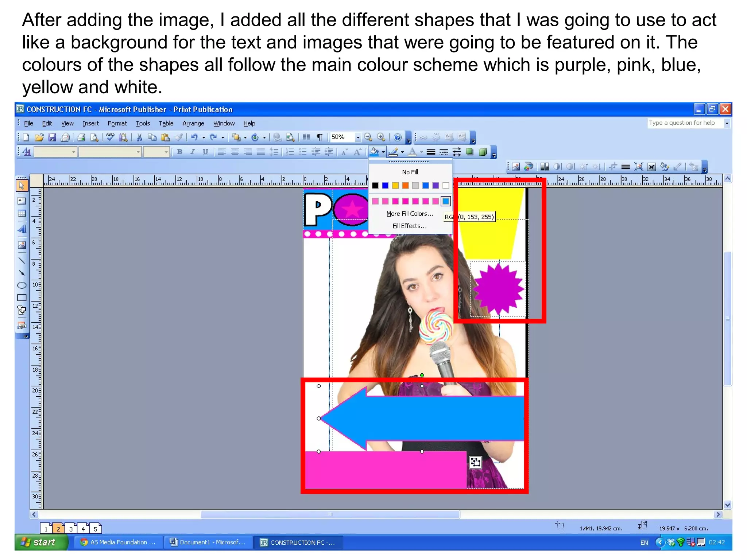Toggle Align Left
The image size is (747, 560).
coord(222,152)
